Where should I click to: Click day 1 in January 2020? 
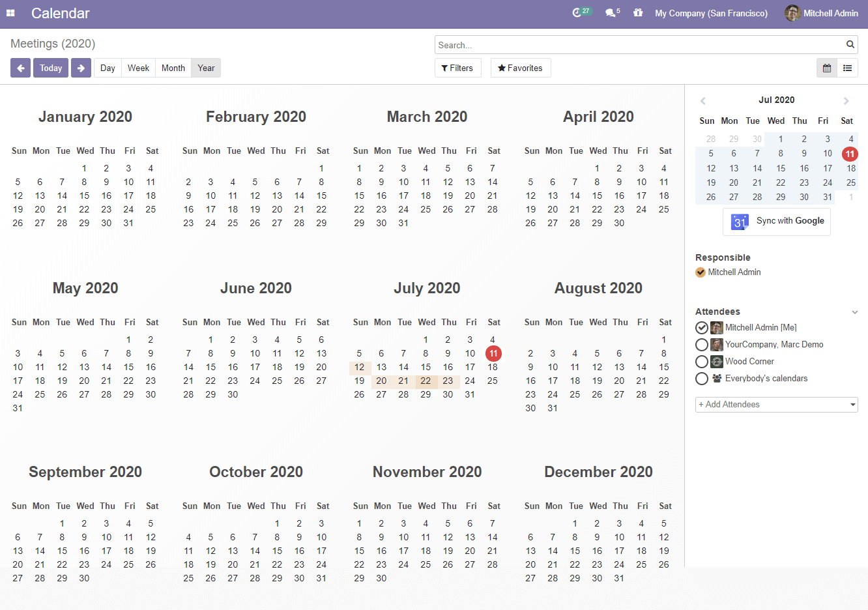point(84,168)
